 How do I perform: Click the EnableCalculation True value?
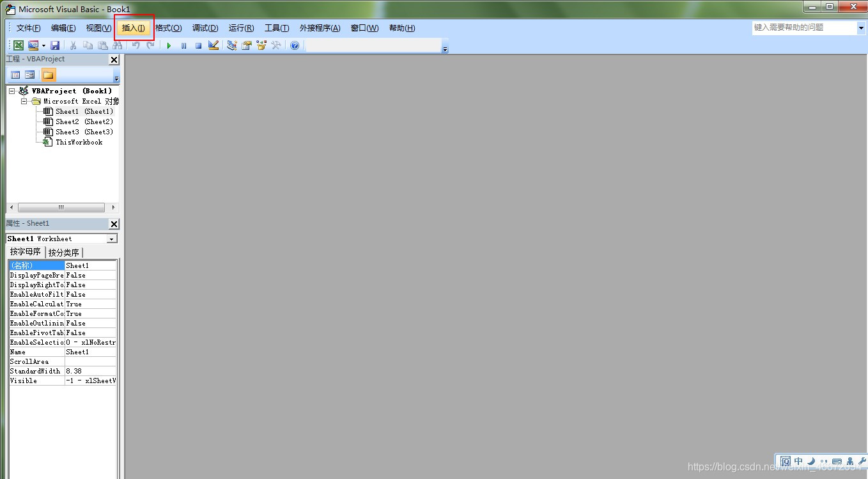[91, 304]
